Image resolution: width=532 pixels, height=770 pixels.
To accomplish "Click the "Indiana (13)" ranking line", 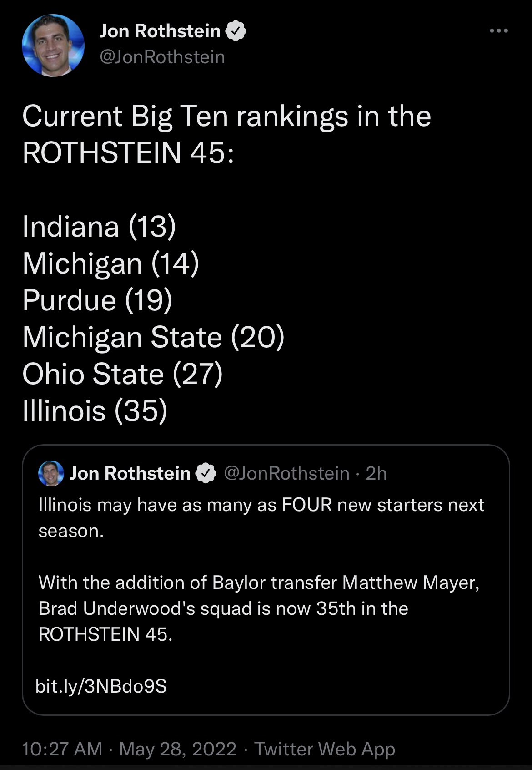I will [99, 226].
